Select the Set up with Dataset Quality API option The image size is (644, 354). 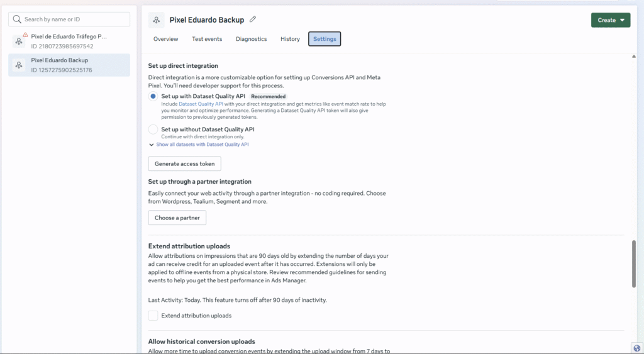pos(153,96)
